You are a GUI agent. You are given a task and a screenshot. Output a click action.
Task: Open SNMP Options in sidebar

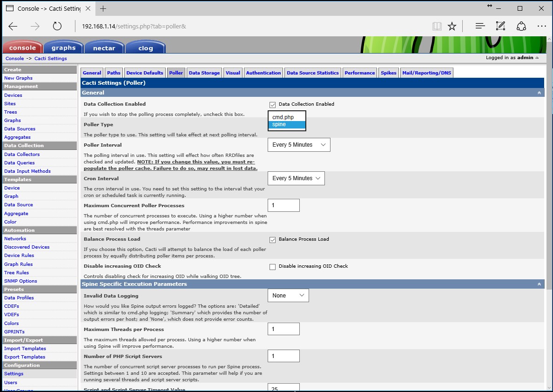[20, 281]
